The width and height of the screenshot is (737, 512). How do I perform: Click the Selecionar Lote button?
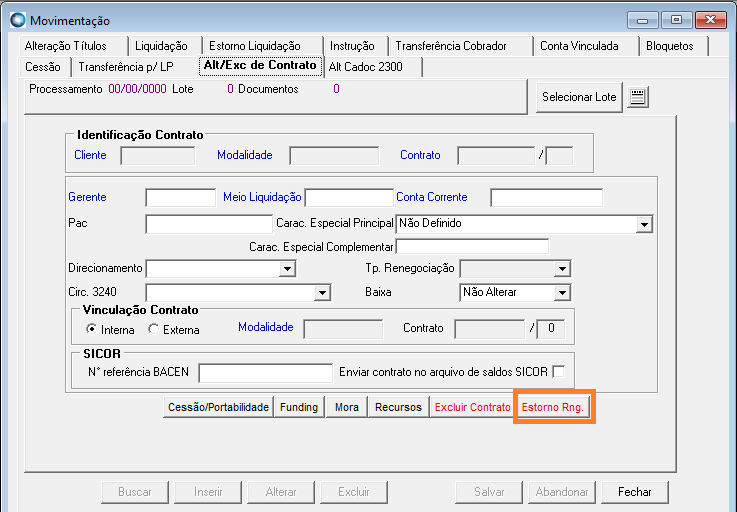click(579, 97)
